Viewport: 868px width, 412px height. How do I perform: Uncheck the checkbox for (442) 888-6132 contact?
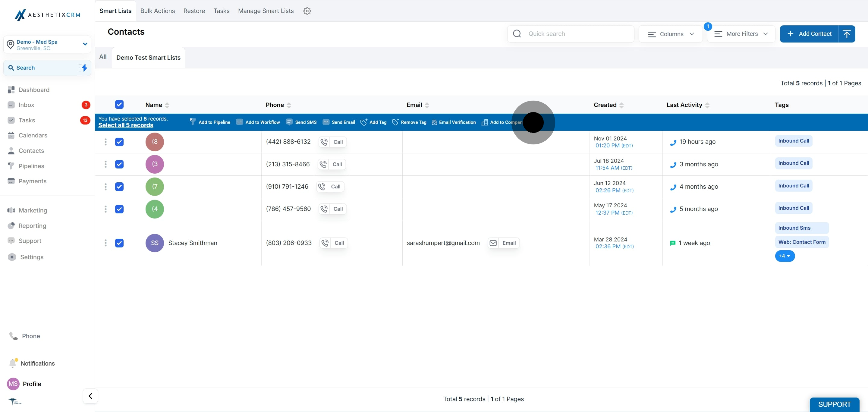(x=119, y=142)
